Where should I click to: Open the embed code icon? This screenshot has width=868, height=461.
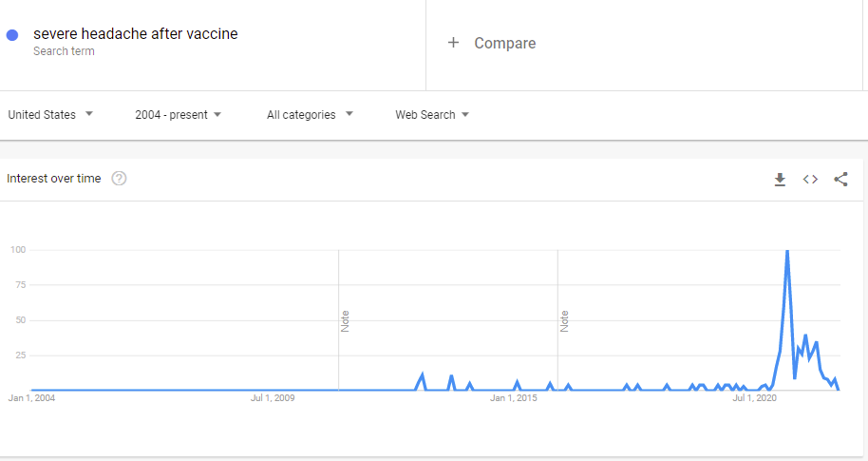[810, 179]
